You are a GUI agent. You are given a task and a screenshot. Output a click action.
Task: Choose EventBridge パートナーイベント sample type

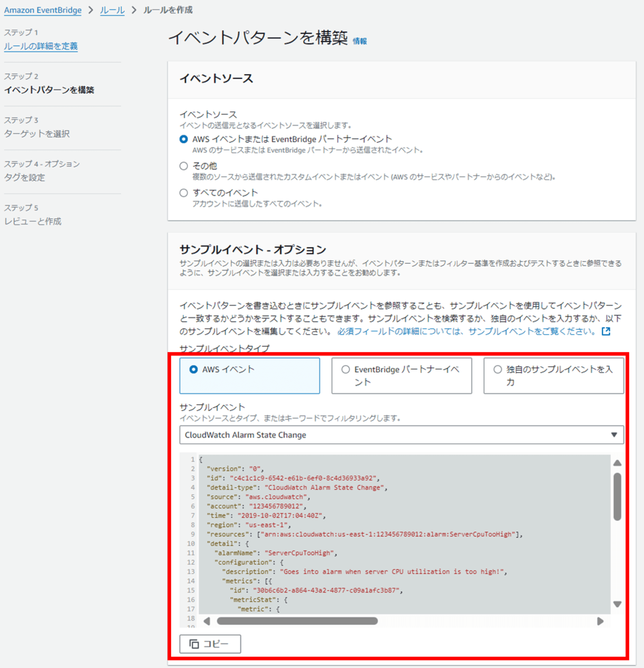coord(401,375)
